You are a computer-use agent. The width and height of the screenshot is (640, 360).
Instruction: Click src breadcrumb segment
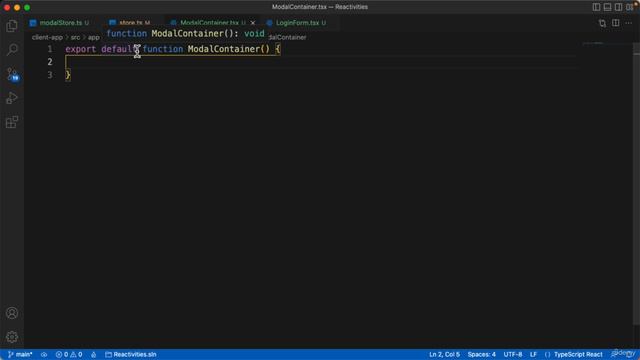click(x=76, y=37)
